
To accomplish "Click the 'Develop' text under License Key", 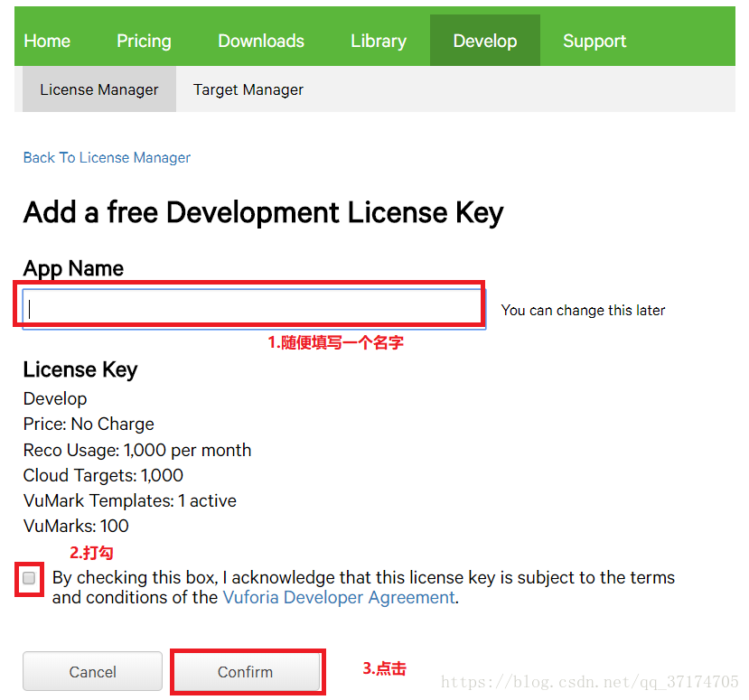I will 55,398.
